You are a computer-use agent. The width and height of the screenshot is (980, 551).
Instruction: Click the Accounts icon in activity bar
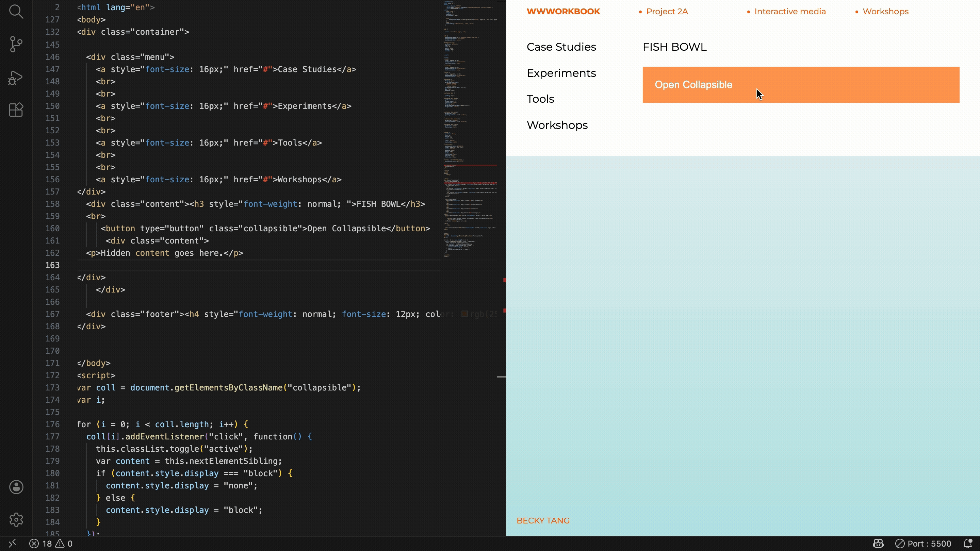click(16, 487)
